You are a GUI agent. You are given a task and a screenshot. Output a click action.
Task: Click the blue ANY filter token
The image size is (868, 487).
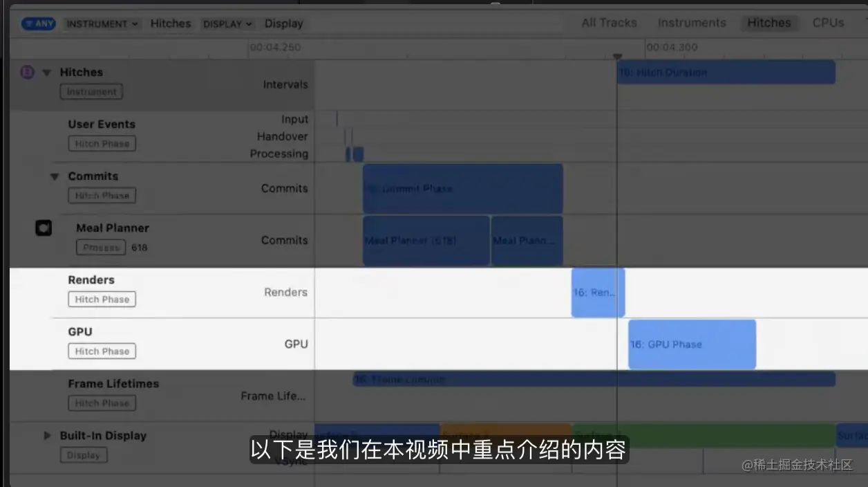click(x=38, y=23)
